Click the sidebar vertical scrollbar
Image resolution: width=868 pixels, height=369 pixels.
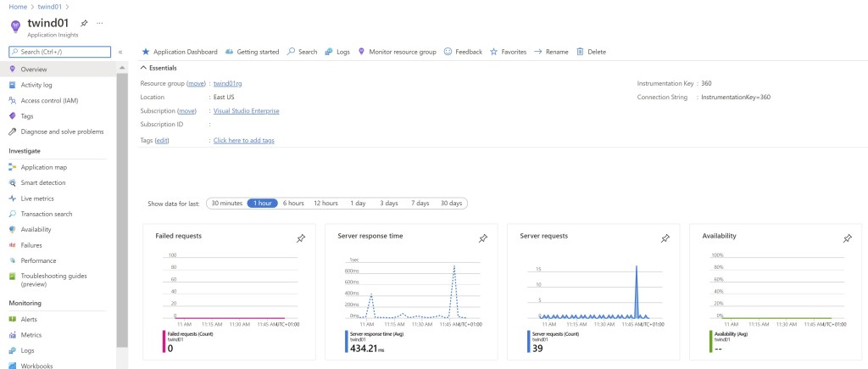click(x=122, y=212)
